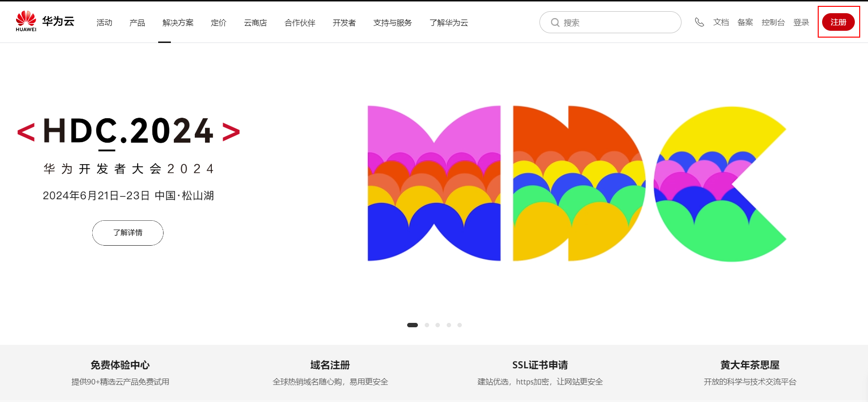Click the Huawei Cloud logo

pyautogui.click(x=45, y=21)
